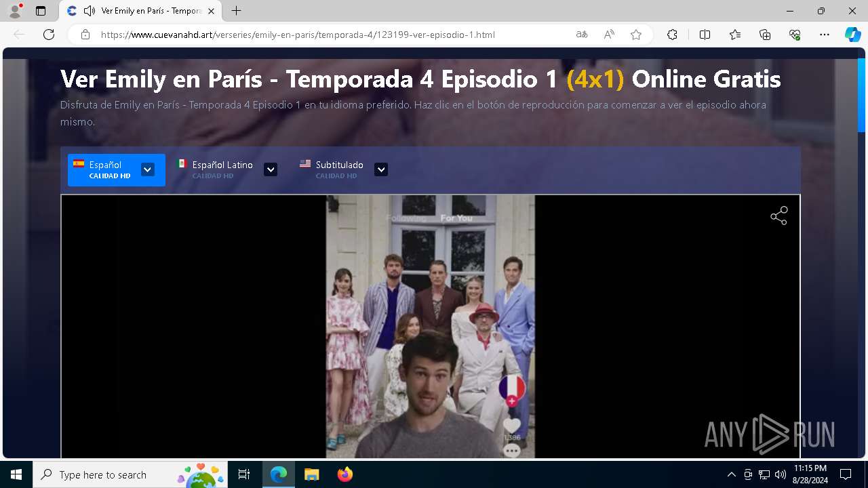868x488 pixels.
Task: Open Browser essentials heart icon
Action: point(795,35)
